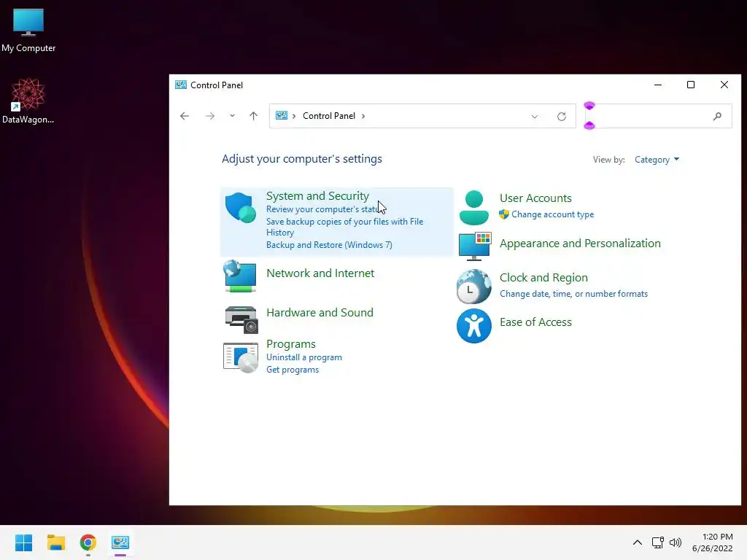Open network status in system tray
This screenshot has width=747, height=560.
click(657, 542)
